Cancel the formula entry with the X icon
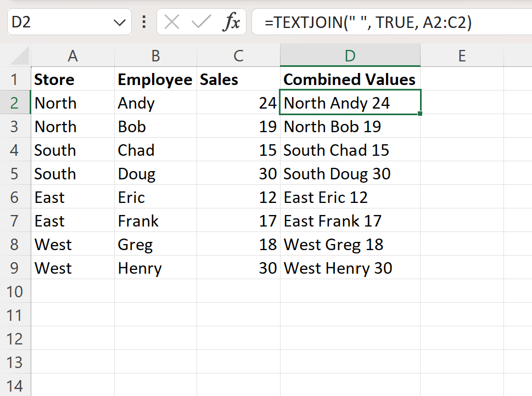This screenshot has height=396, width=532. 172,22
